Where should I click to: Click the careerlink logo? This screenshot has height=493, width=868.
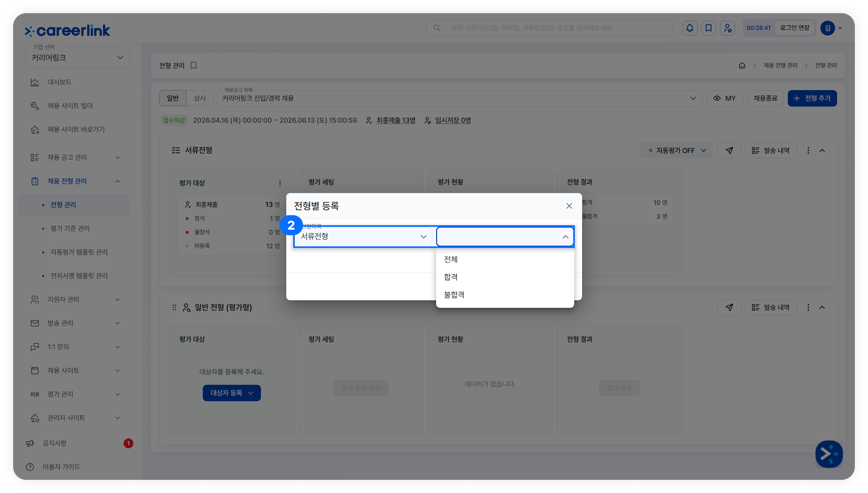[x=67, y=31]
